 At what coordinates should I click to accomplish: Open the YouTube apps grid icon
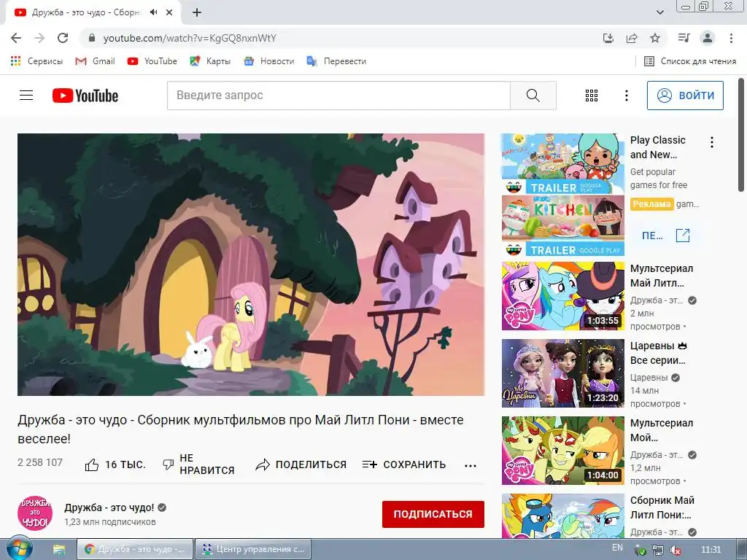[591, 96]
